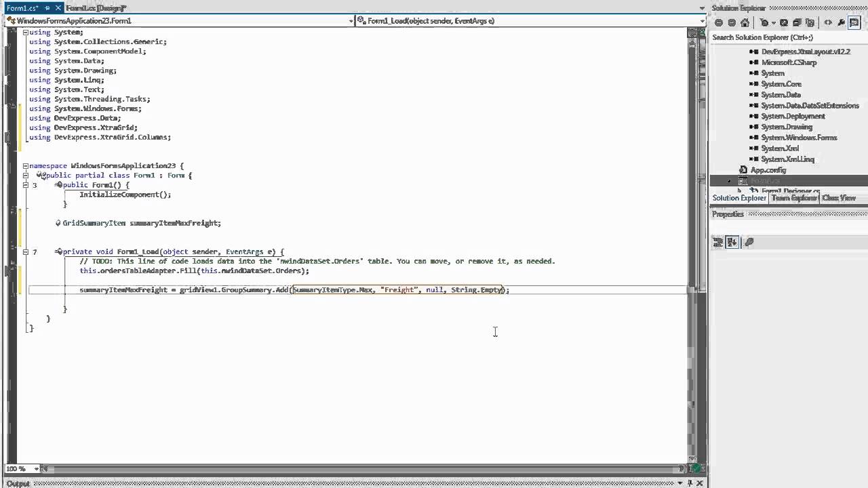
Task: Open the WindowsFormsApplication23.Form1 class dropdown
Action: click(x=351, y=21)
